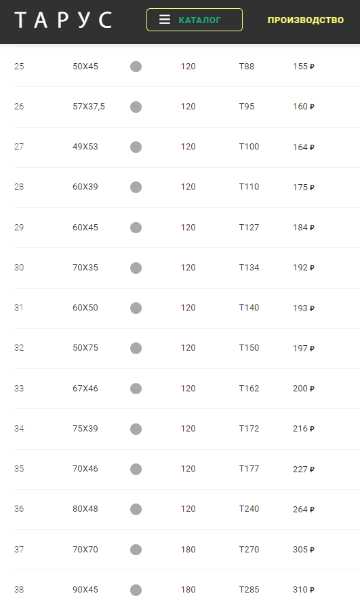Viewport: 360px width, 600px height.
Task: Click the gray circle in row 33
Action: tap(136, 389)
